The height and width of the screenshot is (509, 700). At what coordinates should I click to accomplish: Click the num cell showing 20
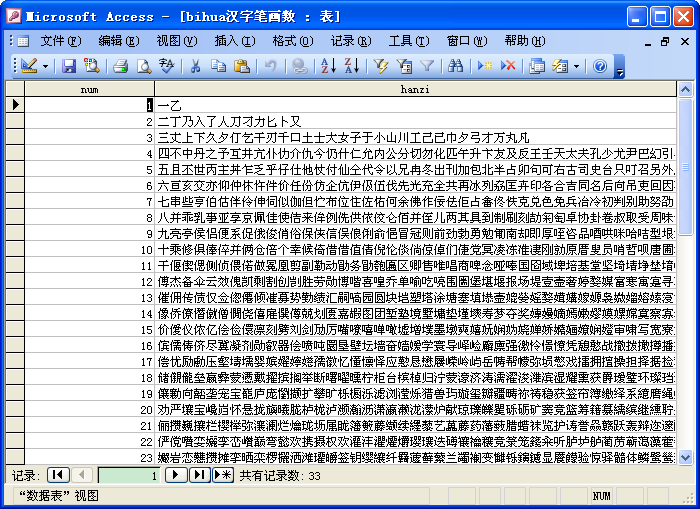[89, 409]
